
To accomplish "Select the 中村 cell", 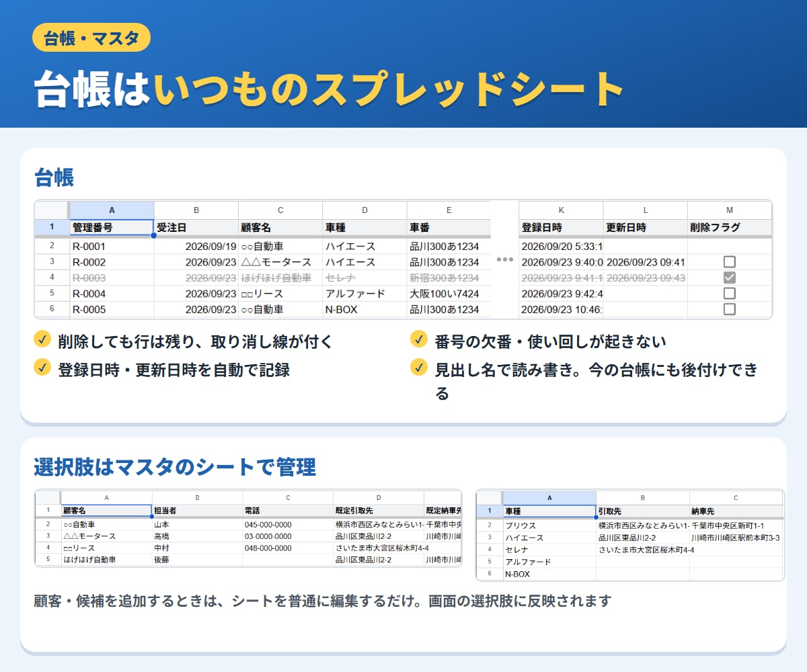I will pyautogui.click(x=197, y=548).
